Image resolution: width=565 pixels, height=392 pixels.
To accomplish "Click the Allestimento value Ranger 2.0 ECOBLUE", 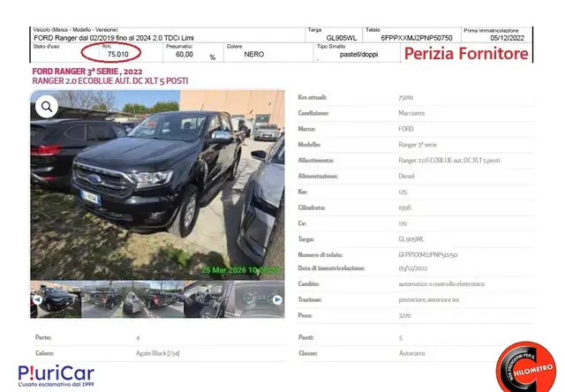I will pos(449,161).
